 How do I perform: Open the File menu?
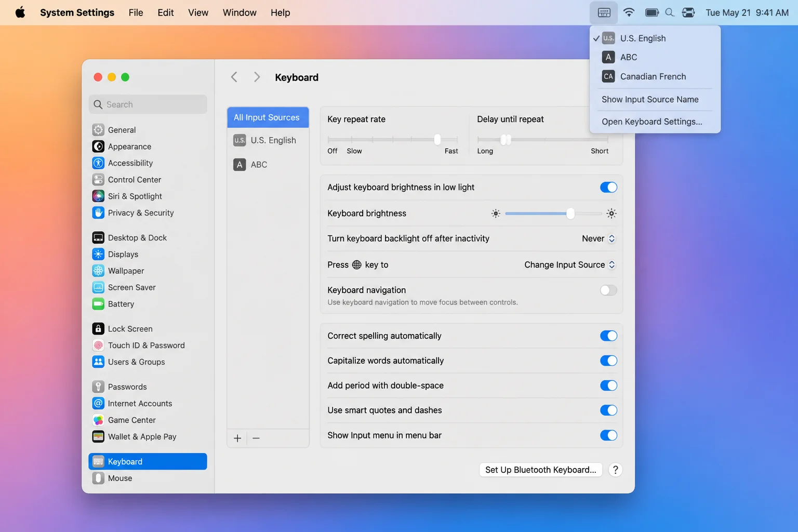[x=136, y=12]
